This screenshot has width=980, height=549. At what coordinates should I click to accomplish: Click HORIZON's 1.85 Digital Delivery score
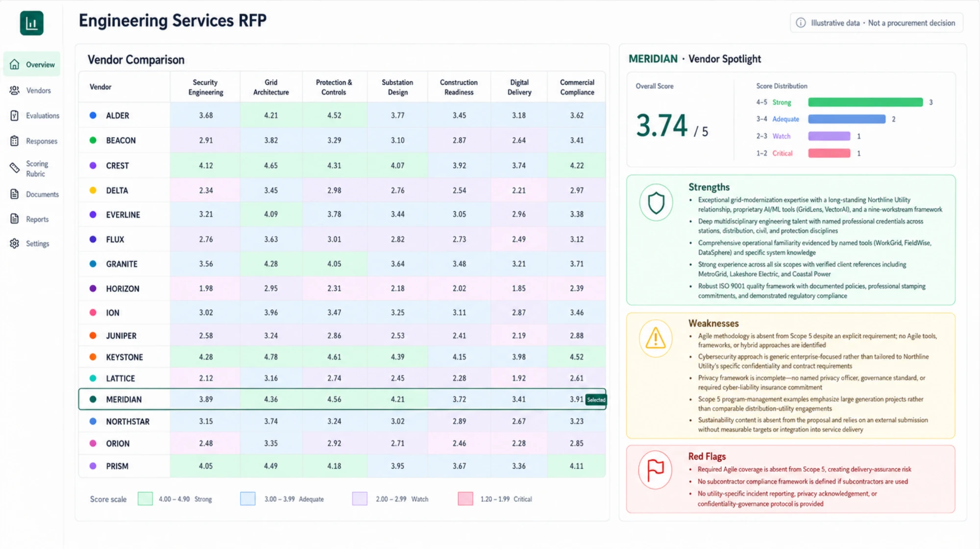coord(519,289)
